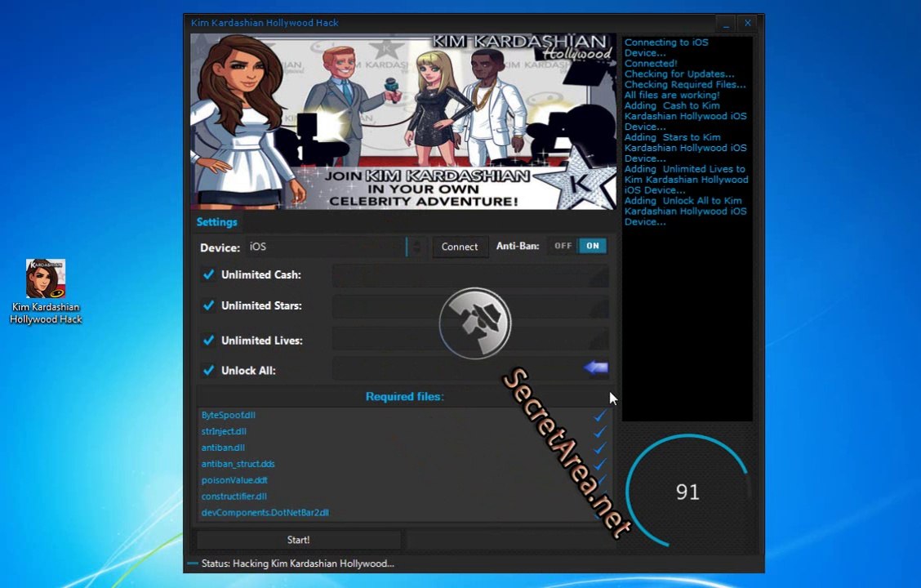The height and width of the screenshot is (588, 921).
Task: Click the empty progress bar beside Start!
Action: click(509, 540)
